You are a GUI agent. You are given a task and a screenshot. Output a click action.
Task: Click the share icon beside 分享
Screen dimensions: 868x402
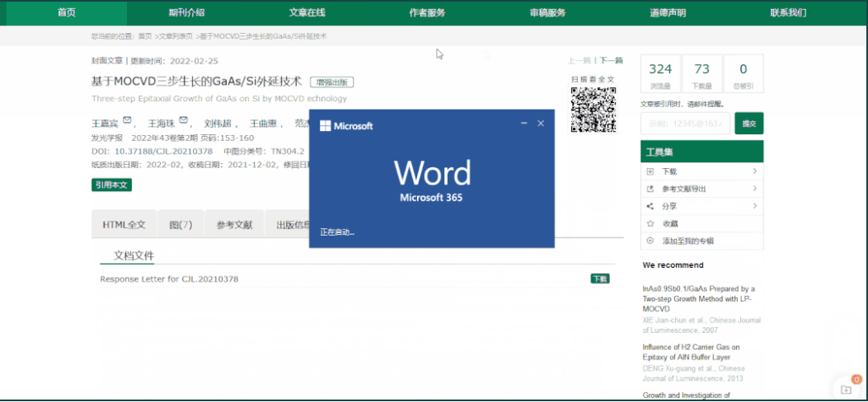(x=650, y=206)
